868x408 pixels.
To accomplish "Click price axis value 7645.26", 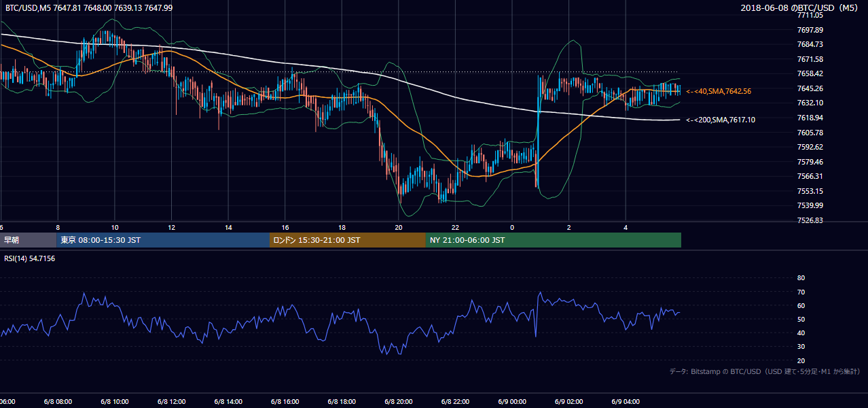I will coord(810,88).
